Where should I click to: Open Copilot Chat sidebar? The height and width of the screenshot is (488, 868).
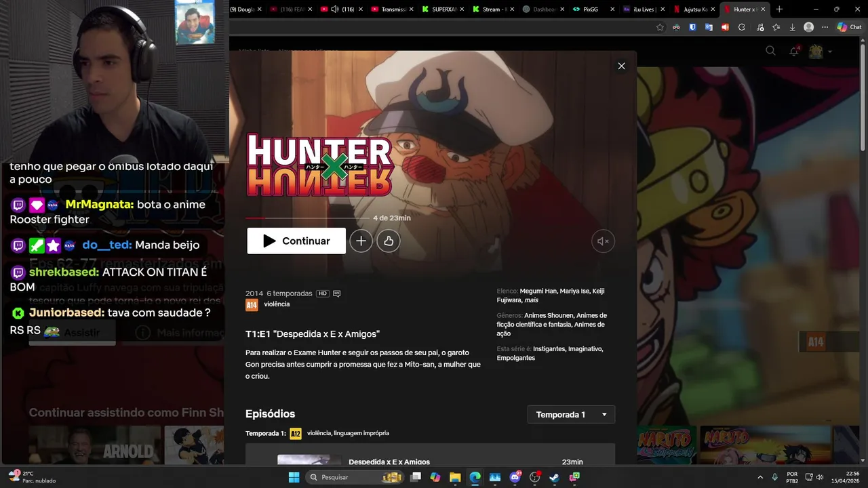(x=850, y=27)
